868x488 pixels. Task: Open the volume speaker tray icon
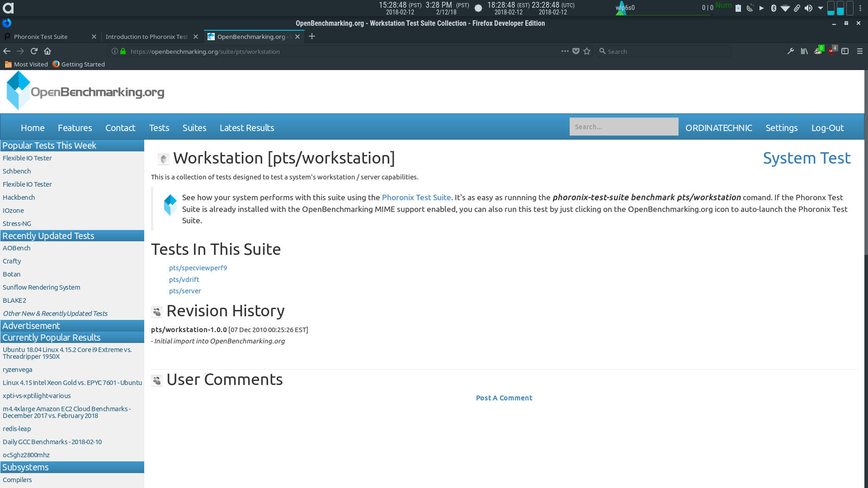click(x=809, y=8)
